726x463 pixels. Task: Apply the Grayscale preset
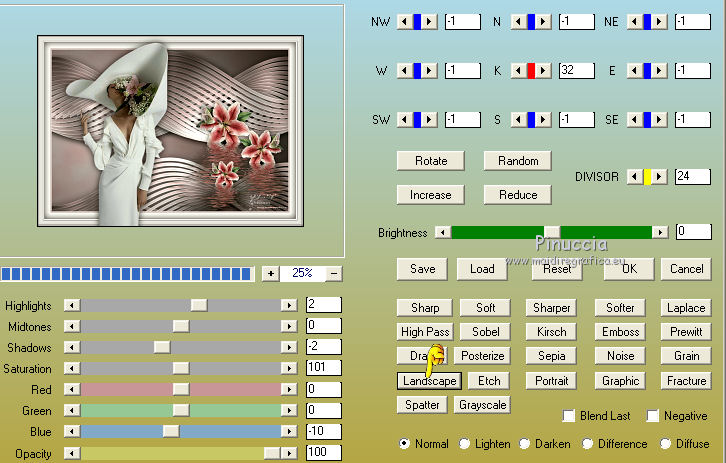point(482,405)
